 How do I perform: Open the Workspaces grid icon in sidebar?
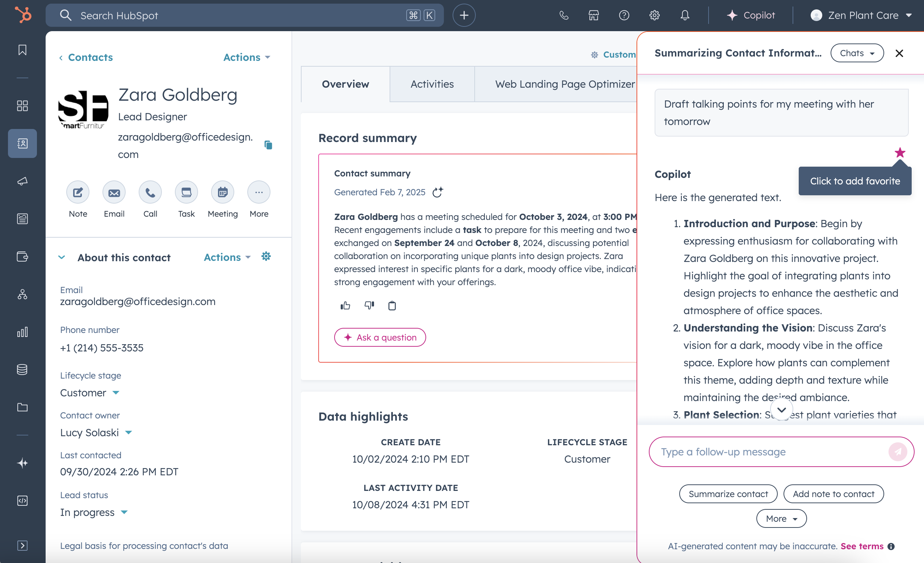pos(22,106)
